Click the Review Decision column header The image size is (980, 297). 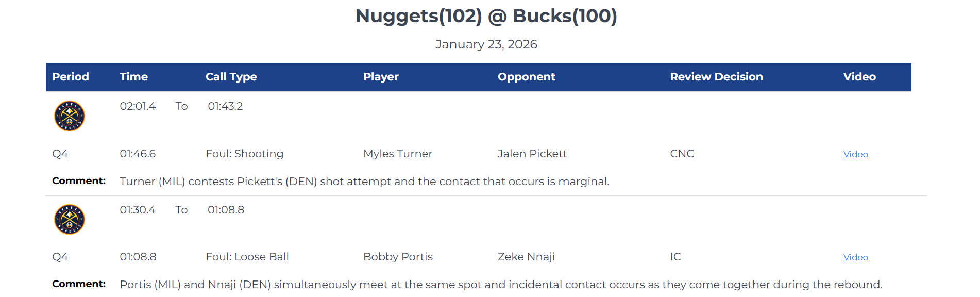[x=716, y=77]
